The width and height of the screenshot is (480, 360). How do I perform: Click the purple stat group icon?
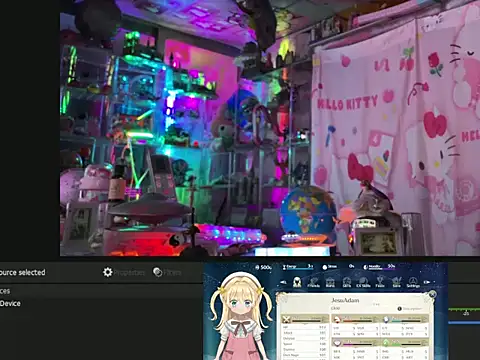(337, 343)
